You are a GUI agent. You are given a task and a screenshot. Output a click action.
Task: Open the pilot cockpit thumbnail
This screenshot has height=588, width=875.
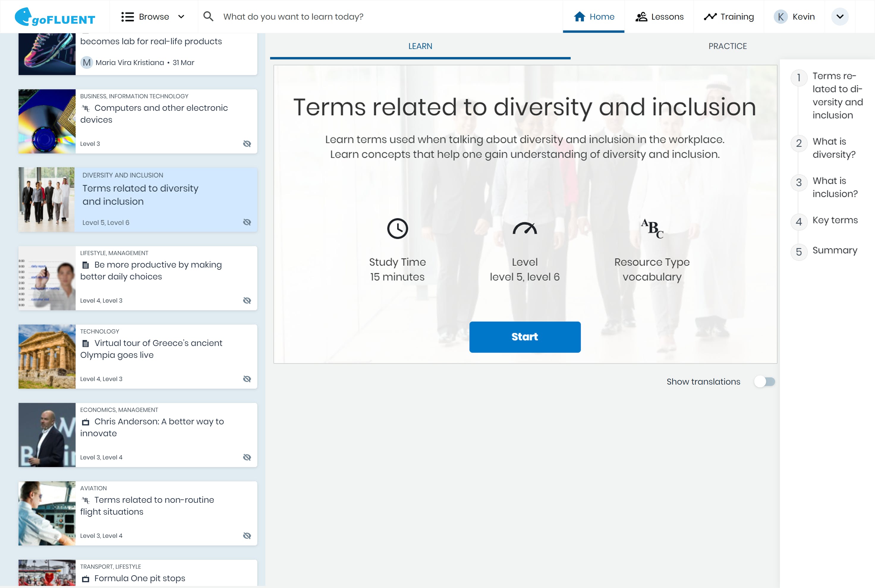[47, 513]
